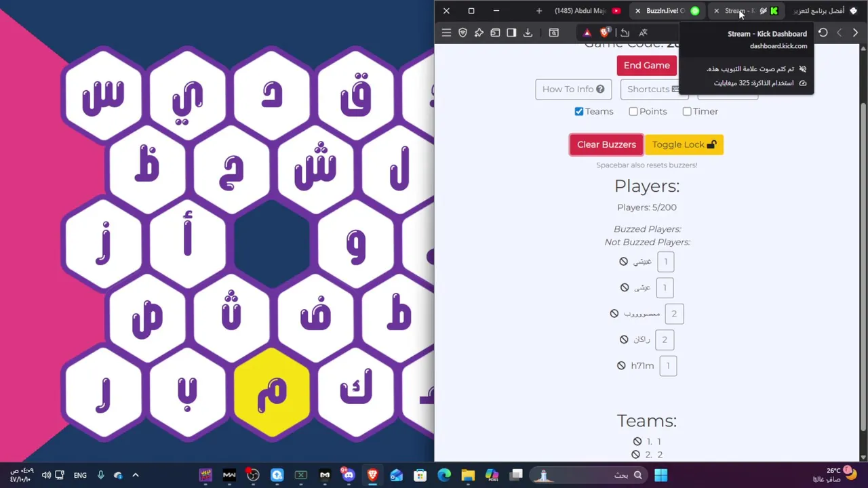Click team number box for معصووووب
Image resolution: width=868 pixels, height=488 pixels.
point(674,314)
